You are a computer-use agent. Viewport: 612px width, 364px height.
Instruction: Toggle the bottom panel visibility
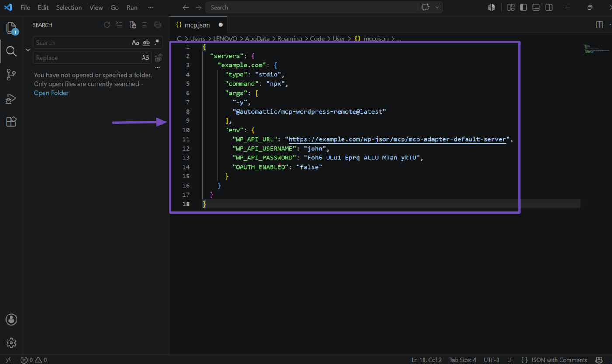point(536,7)
